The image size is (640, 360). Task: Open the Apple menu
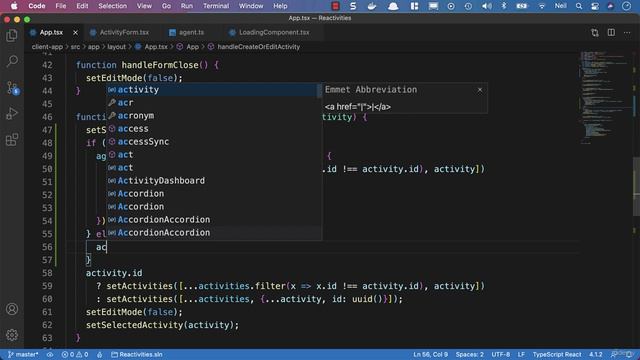(x=14, y=6)
